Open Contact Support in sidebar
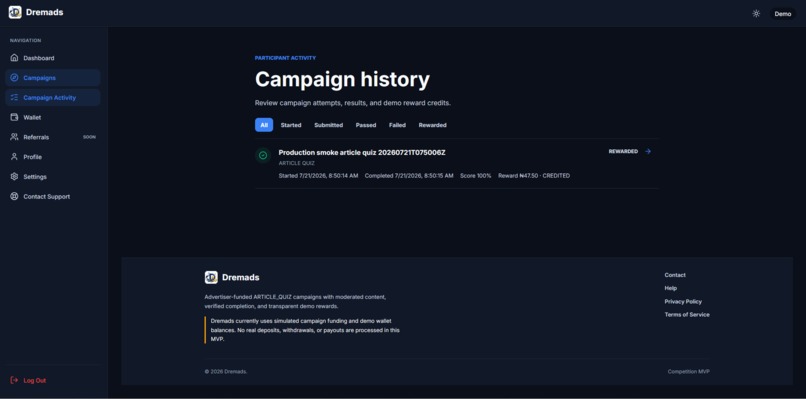The height and width of the screenshot is (399, 806). coord(52,196)
